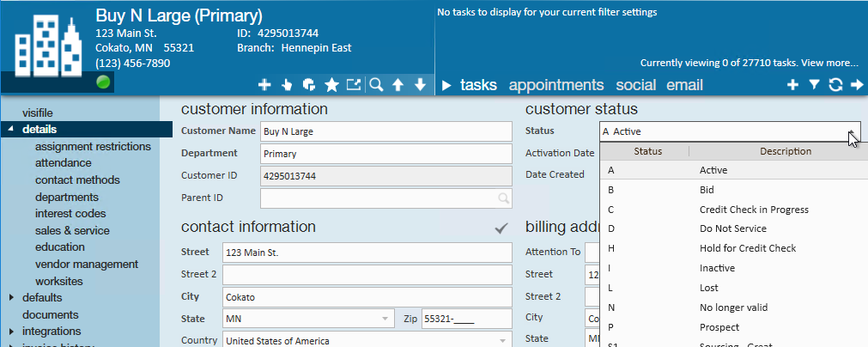Click the contact information checkmark icon
The width and height of the screenshot is (868, 347).
[501, 228]
